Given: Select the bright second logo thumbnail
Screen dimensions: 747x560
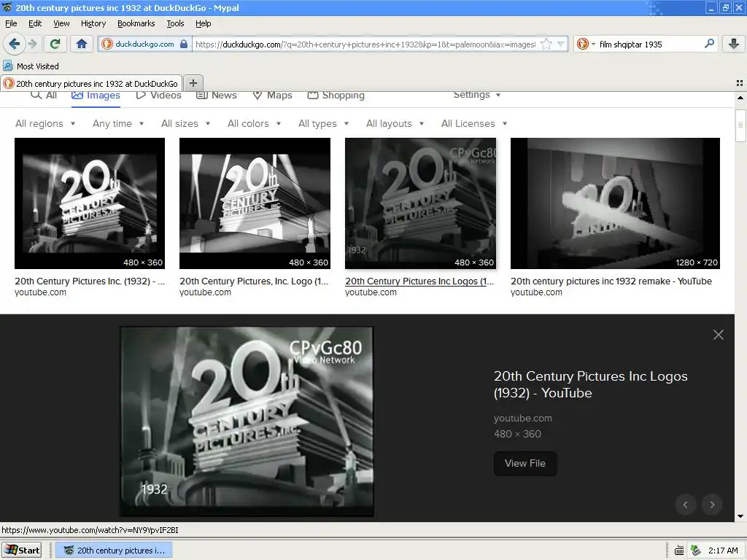Looking at the screenshot, I should tap(255, 203).
